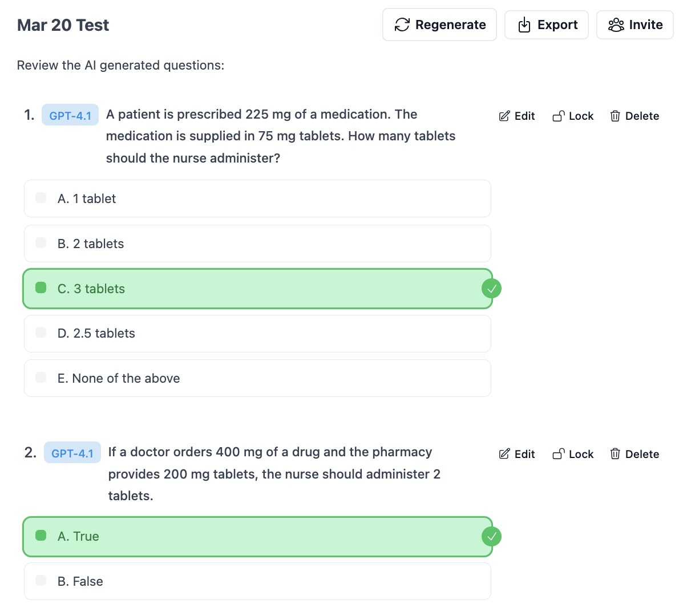
Task: Select answer A. 1 tablet
Action: 257,198
